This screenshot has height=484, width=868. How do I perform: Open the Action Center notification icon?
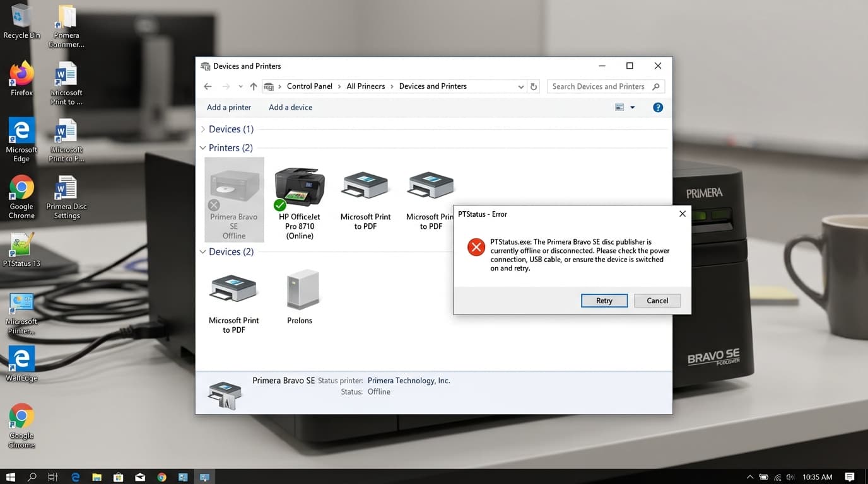pos(850,477)
